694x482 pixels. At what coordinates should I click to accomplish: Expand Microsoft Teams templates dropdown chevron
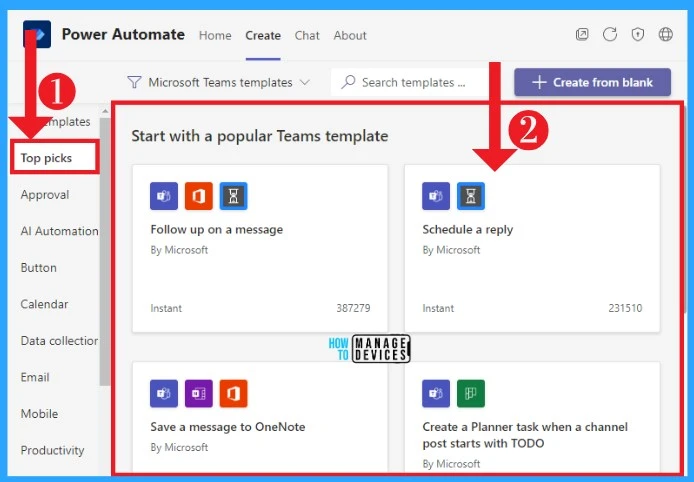[x=305, y=82]
